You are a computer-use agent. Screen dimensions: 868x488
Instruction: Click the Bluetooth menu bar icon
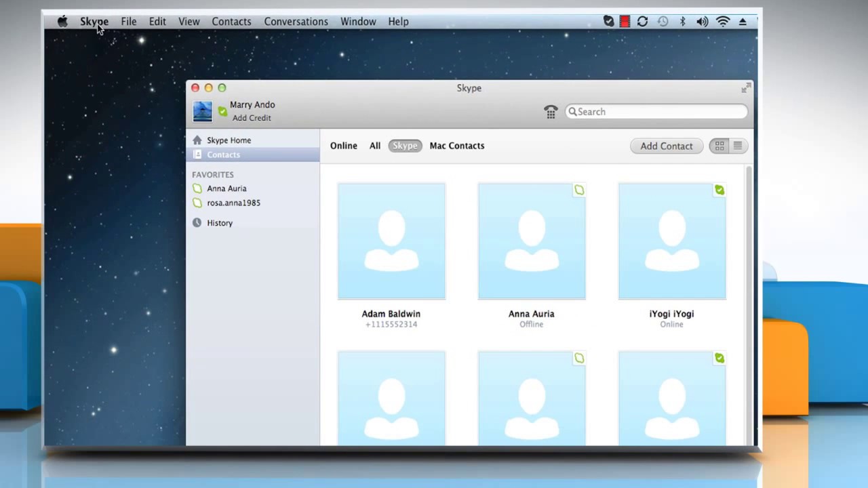[x=683, y=22]
